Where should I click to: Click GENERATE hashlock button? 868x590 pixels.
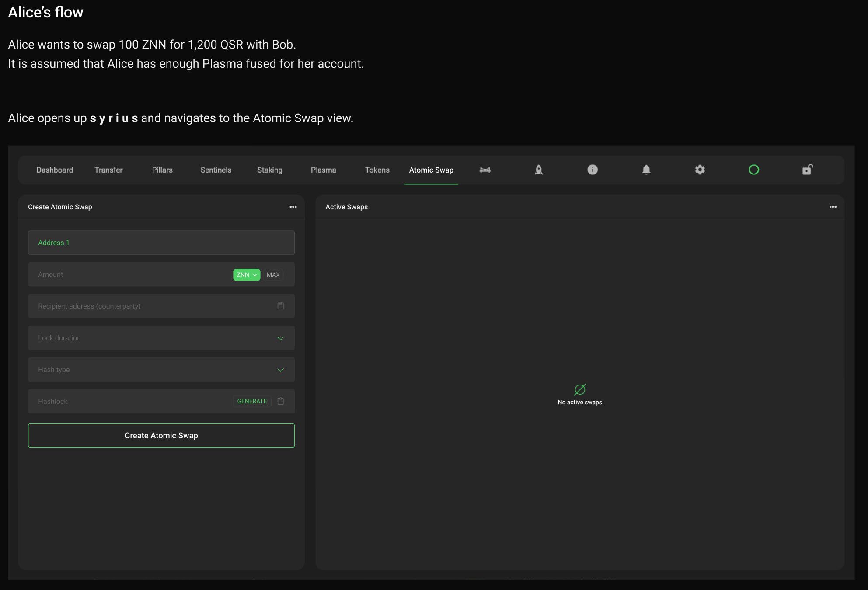click(x=252, y=401)
